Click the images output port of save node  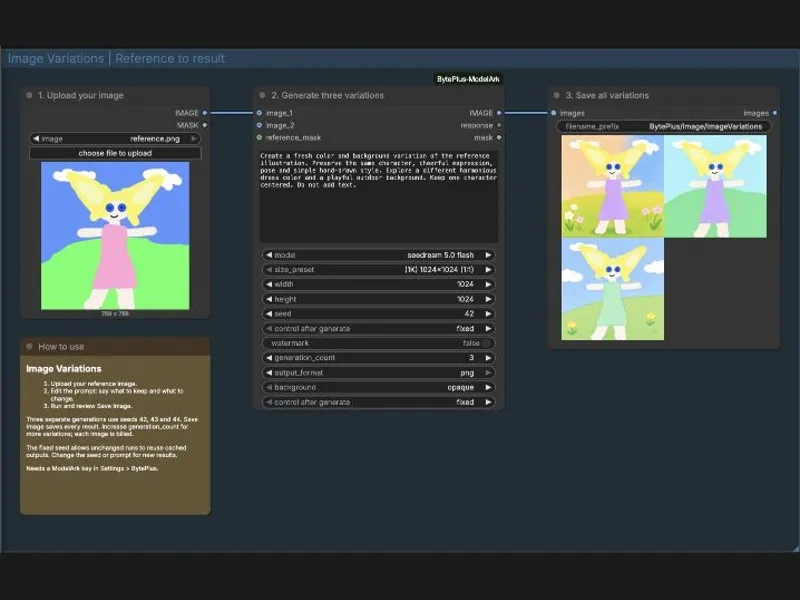coord(775,113)
